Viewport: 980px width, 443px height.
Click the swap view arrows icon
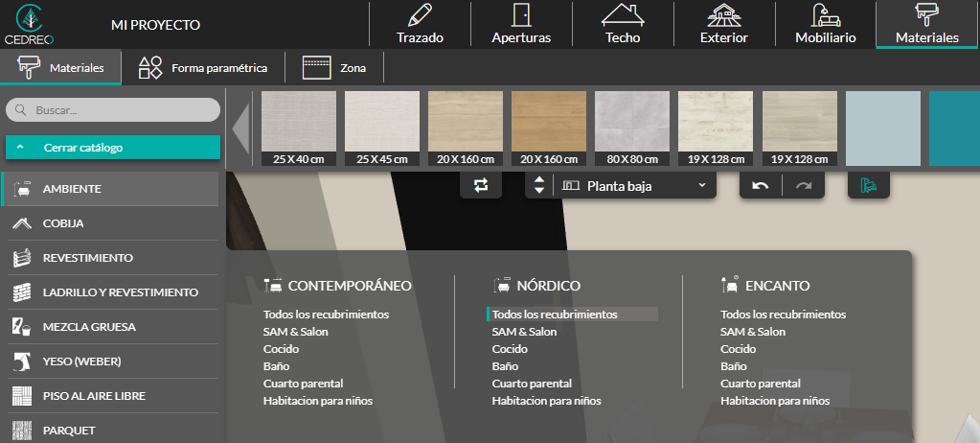481,185
